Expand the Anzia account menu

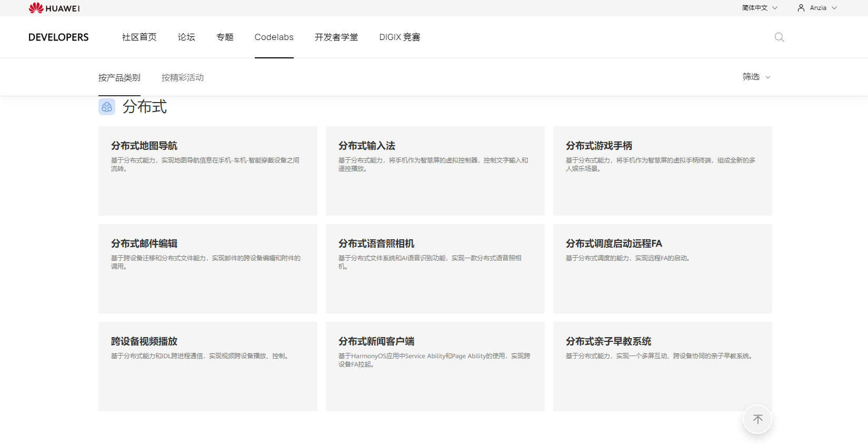[823, 8]
